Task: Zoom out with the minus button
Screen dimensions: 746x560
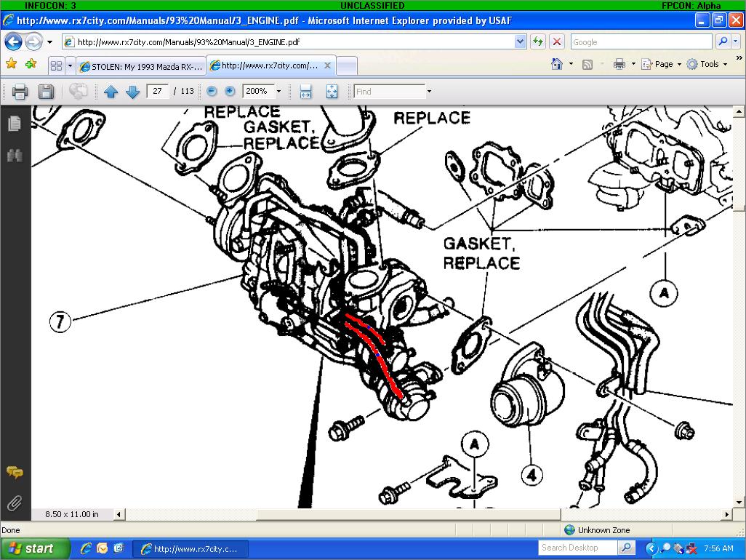Action: pyautogui.click(x=212, y=92)
